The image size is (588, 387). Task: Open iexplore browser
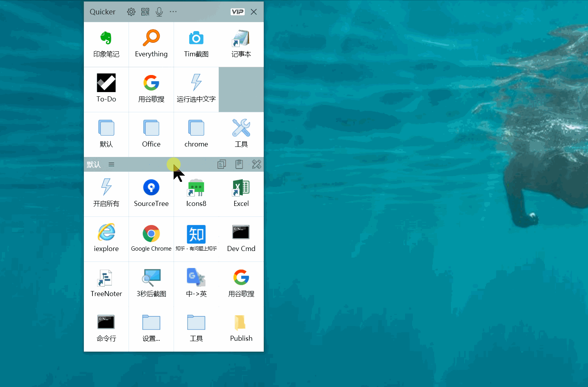[x=106, y=239]
